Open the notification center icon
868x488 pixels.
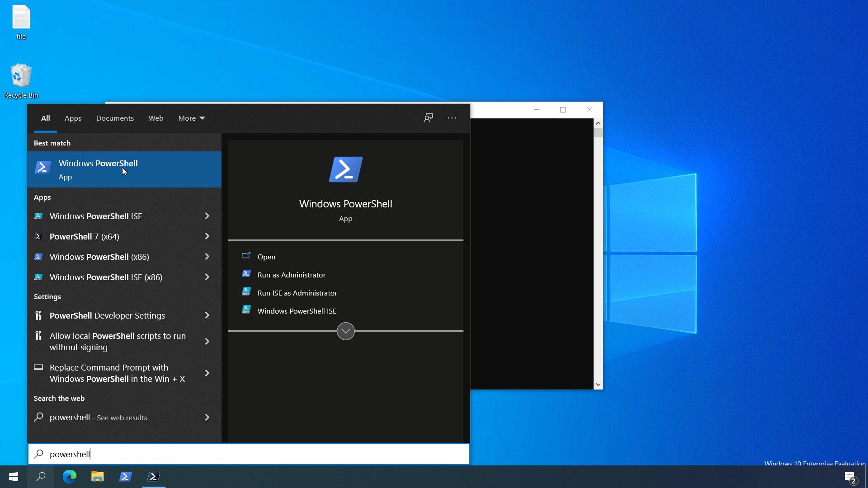click(850, 477)
